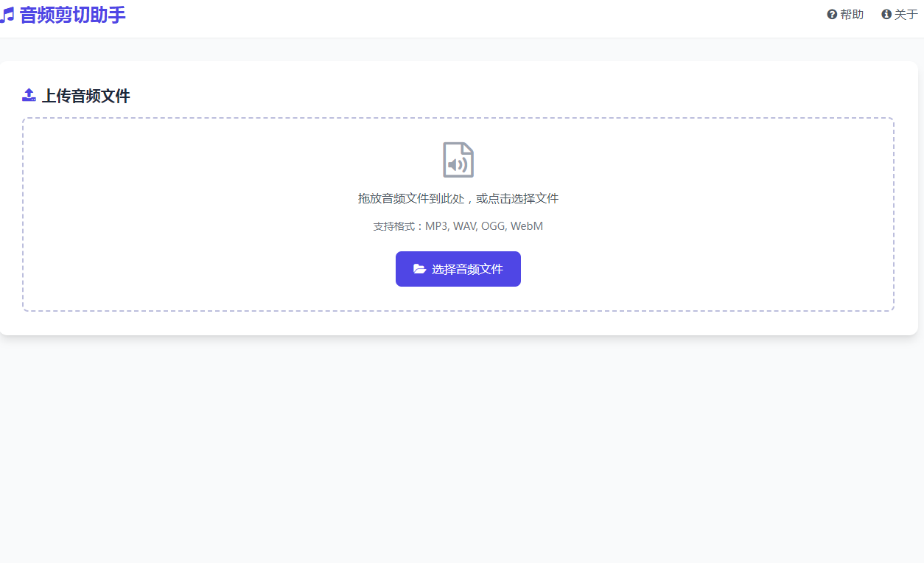Click the 选择音频文件 button
Viewport: 924px width, 563px height.
[458, 269]
